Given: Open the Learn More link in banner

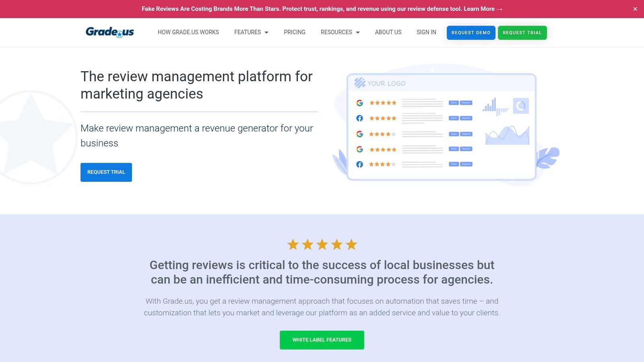Looking at the screenshot, I should pos(483,9).
